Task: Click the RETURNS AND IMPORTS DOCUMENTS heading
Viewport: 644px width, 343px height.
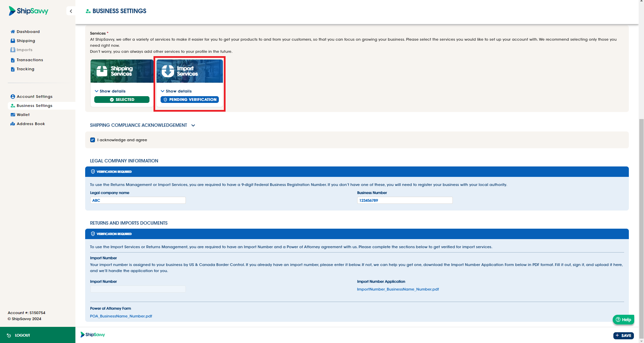Action: 129,223
